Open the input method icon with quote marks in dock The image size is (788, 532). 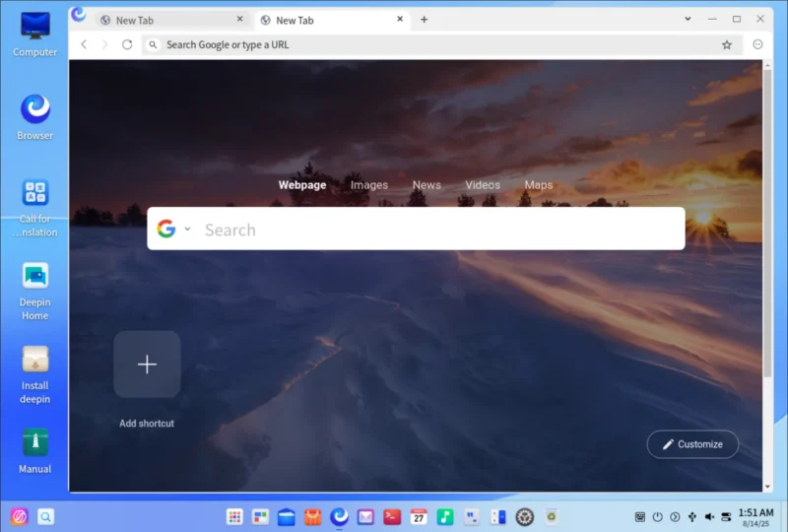click(471, 516)
